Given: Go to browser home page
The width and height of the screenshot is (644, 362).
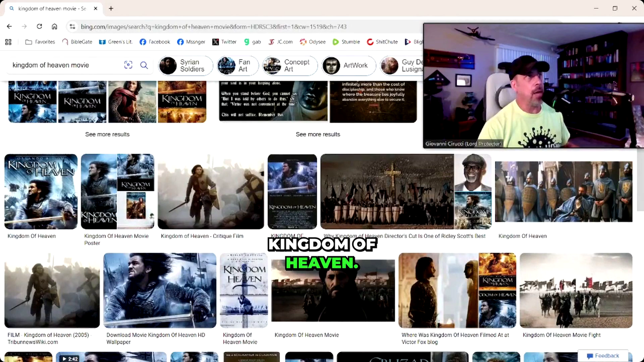Looking at the screenshot, I should click(x=54, y=26).
